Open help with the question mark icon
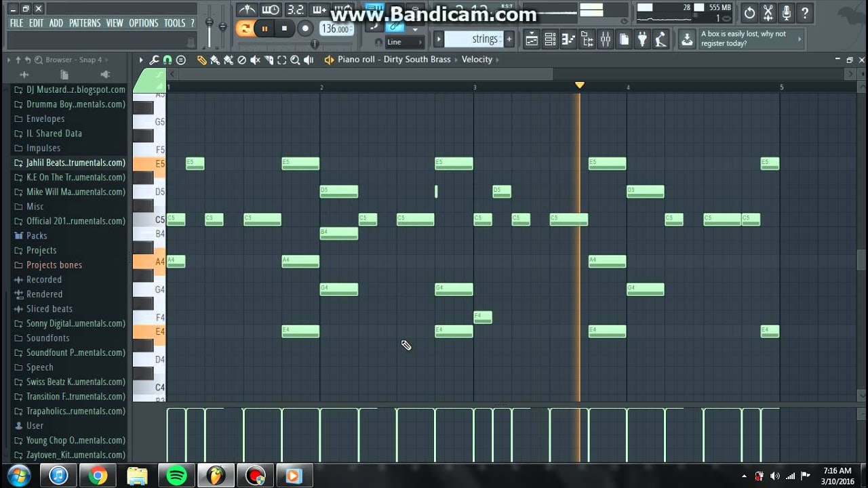Viewport: 868px width, 488px height. pyautogui.click(x=805, y=13)
